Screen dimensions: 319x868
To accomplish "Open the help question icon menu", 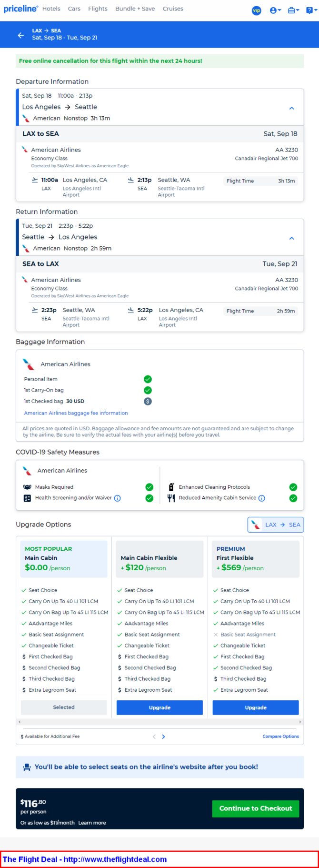I will [x=311, y=10].
